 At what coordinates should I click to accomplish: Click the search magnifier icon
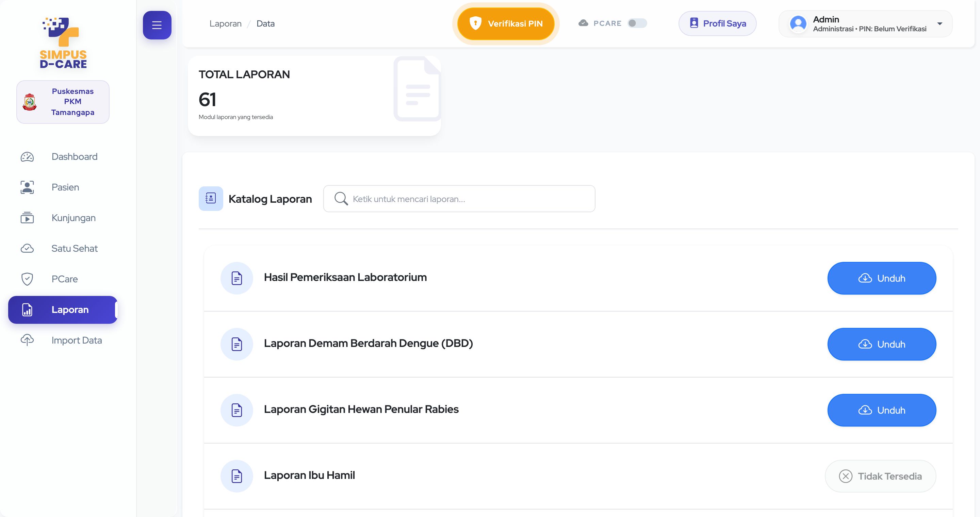pyautogui.click(x=341, y=199)
